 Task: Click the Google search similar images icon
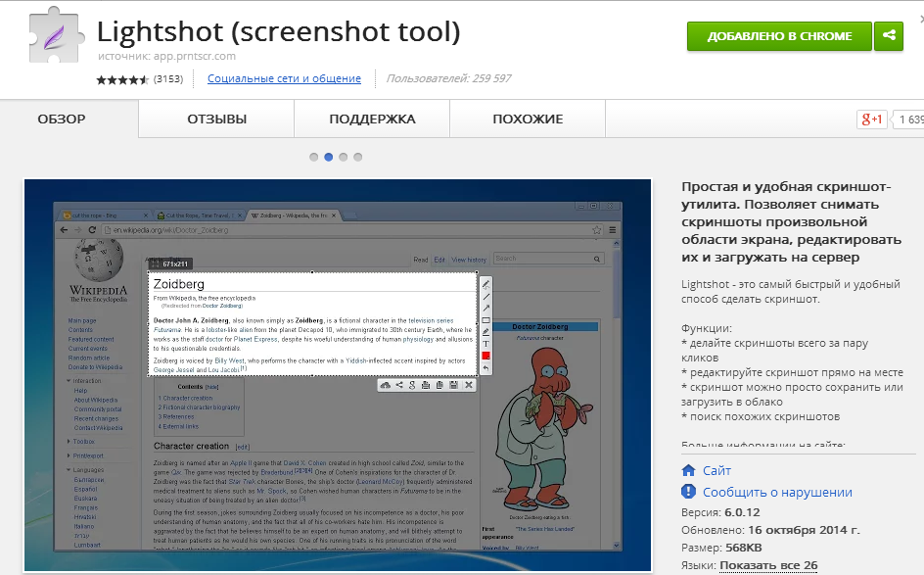point(412,385)
